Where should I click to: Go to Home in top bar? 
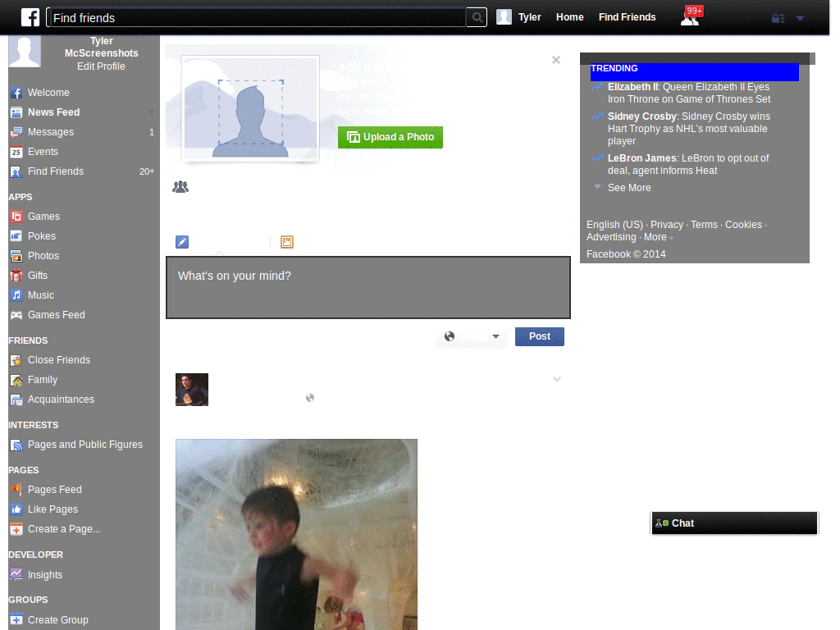pyautogui.click(x=569, y=17)
